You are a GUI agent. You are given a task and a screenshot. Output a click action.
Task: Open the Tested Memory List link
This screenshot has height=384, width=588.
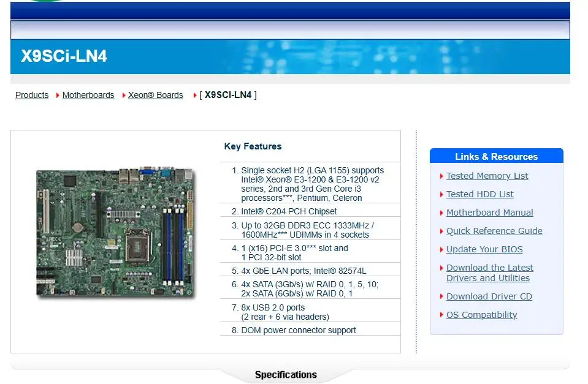[487, 176]
